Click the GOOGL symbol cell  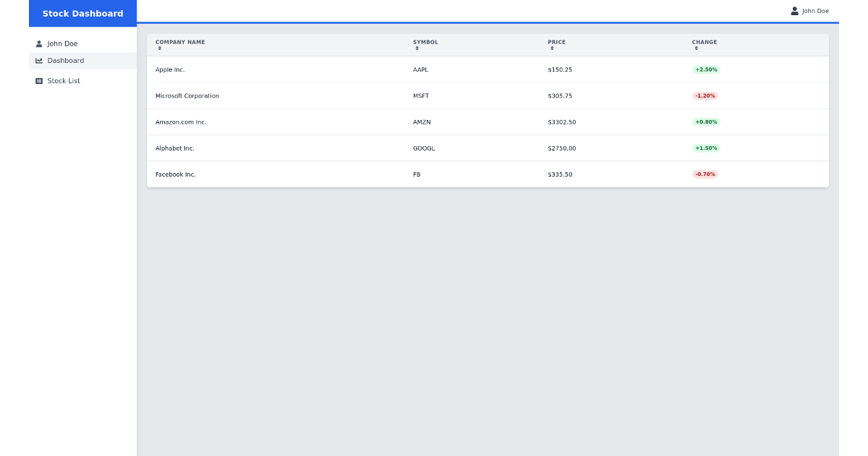(423, 148)
